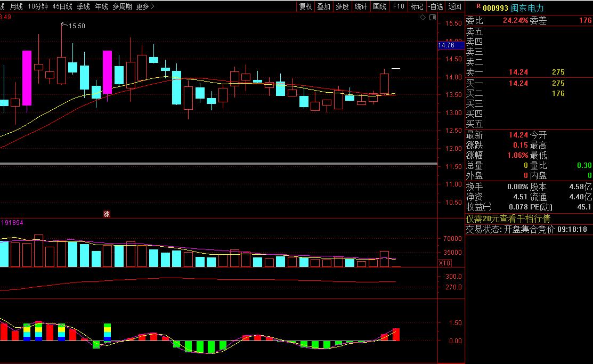Click the X10 volume scale label
Viewport: 593px width, 364px height.
(x=444, y=263)
